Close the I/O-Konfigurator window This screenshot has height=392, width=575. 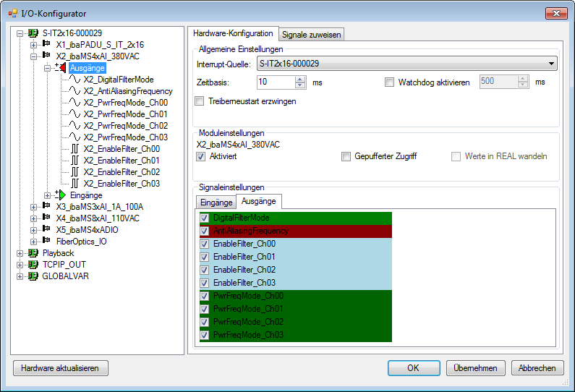click(556, 13)
